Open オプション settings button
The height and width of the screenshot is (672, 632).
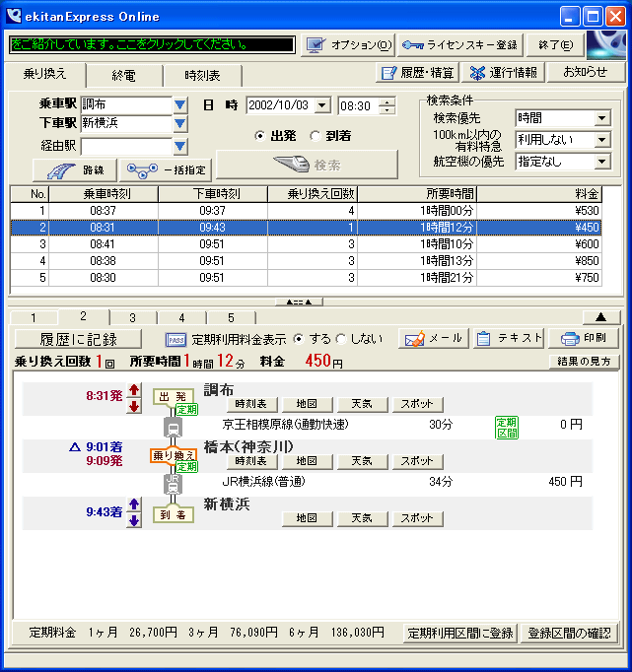pyautogui.click(x=348, y=45)
